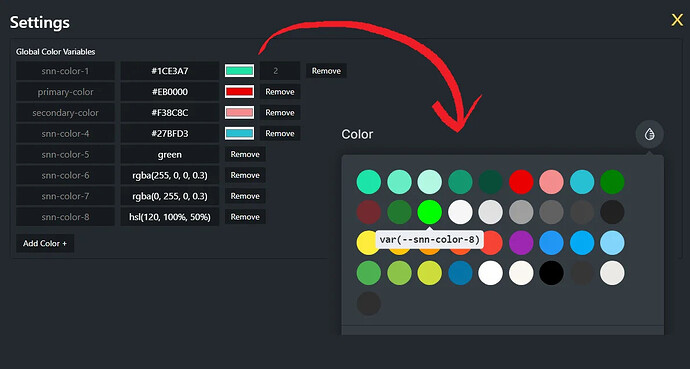Select the pink salmon palette circle
Image resolution: width=690 pixels, height=369 pixels.
[551, 182]
